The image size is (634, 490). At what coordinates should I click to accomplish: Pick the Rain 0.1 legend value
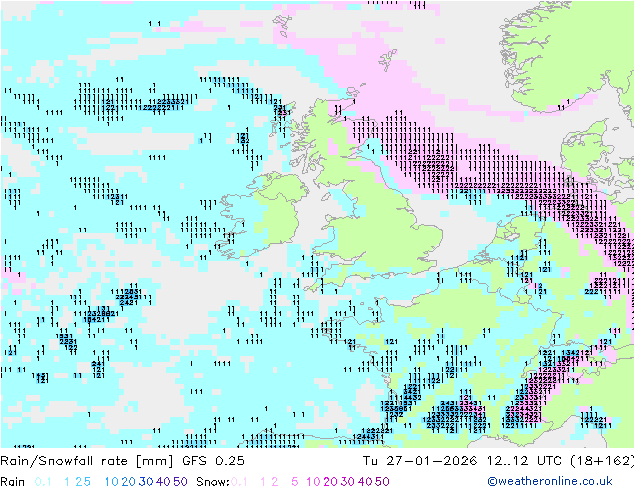[43, 482]
